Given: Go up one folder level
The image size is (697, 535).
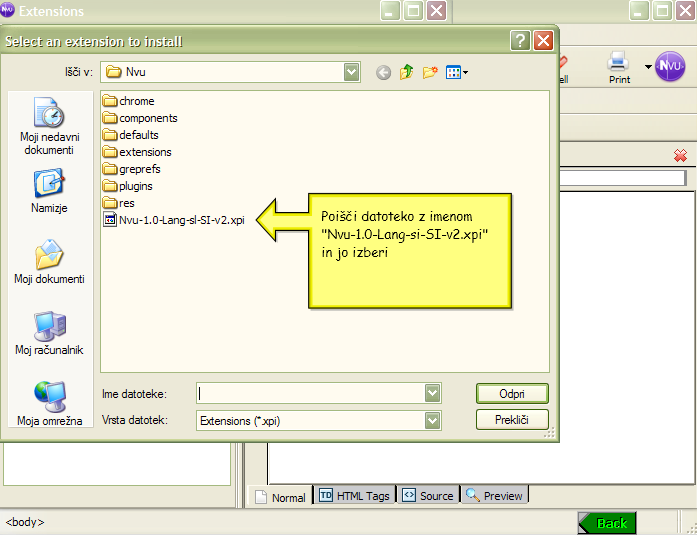Looking at the screenshot, I should point(407,72).
